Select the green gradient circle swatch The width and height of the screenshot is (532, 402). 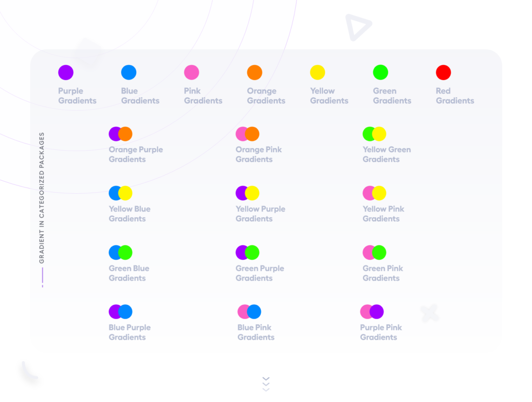click(x=380, y=72)
